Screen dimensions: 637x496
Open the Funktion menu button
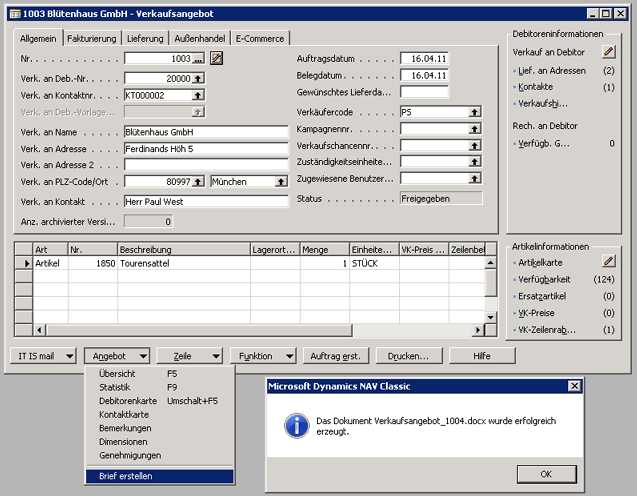(263, 356)
